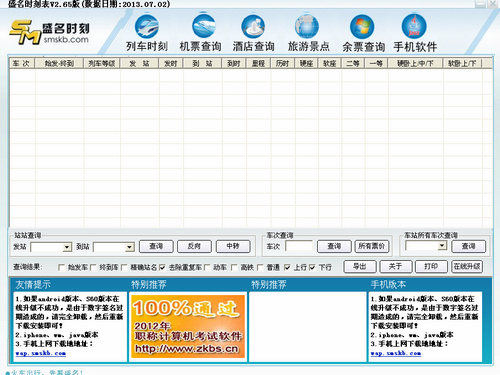Open the 余票查询 remaining tickets icon

pyautogui.click(x=363, y=33)
